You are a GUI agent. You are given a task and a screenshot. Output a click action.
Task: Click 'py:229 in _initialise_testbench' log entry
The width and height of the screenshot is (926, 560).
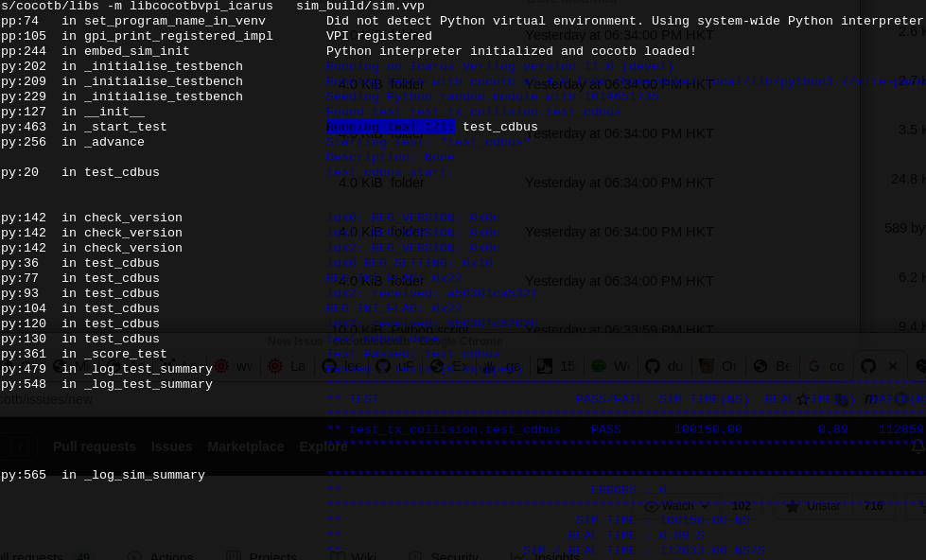click(122, 96)
